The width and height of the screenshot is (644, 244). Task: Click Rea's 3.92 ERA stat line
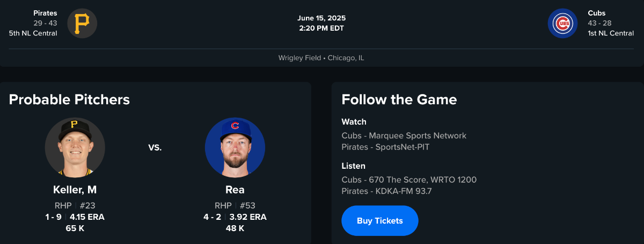[235, 217]
